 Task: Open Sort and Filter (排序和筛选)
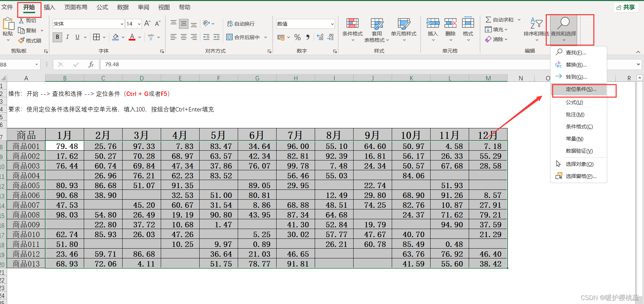click(536, 30)
